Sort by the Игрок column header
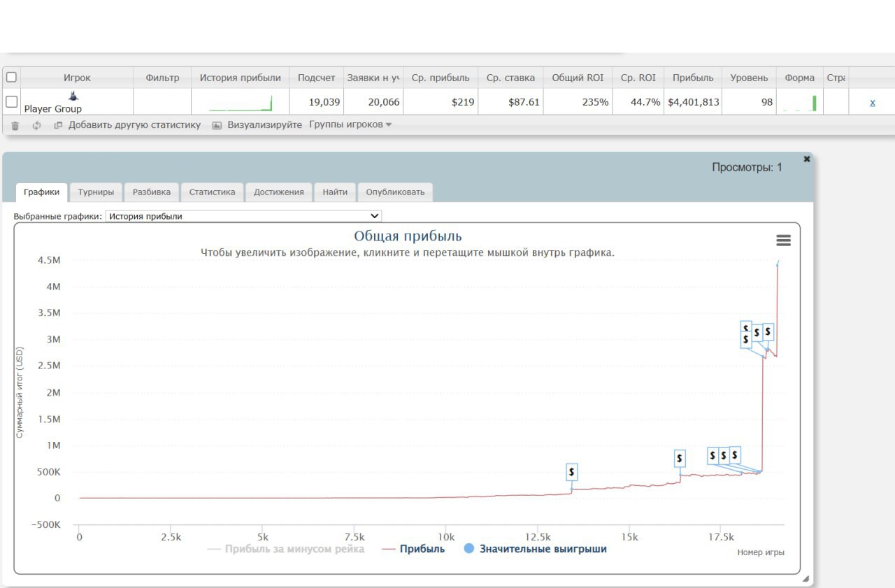The image size is (895, 588). coord(77,78)
